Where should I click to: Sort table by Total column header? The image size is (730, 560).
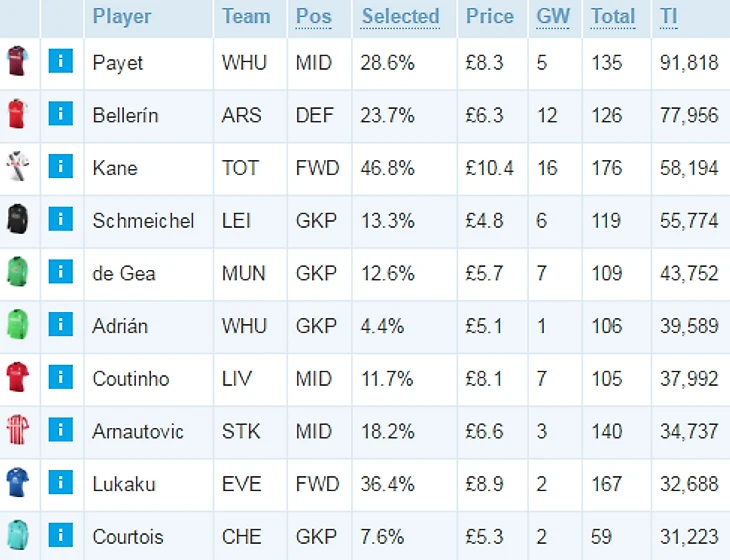613,17
